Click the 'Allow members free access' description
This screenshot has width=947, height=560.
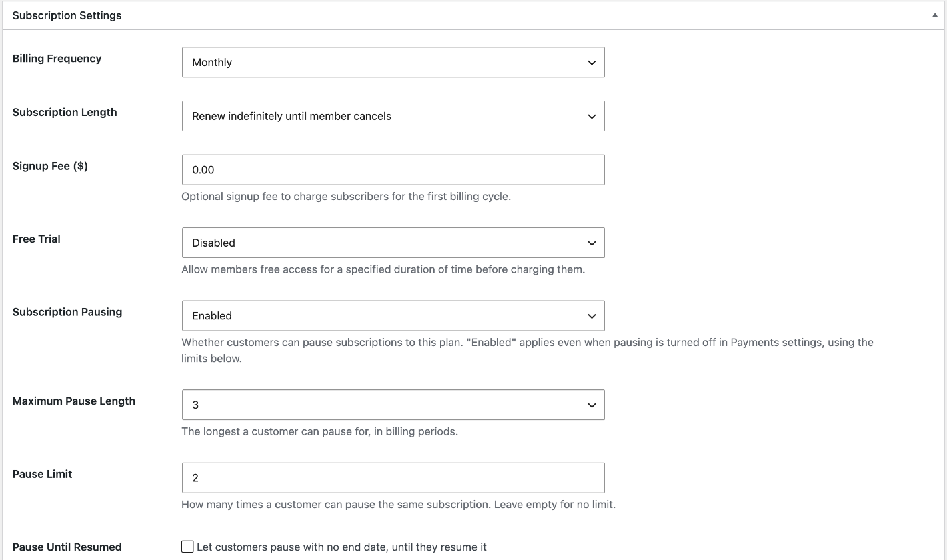pyautogui.click(x=383, y=270)
